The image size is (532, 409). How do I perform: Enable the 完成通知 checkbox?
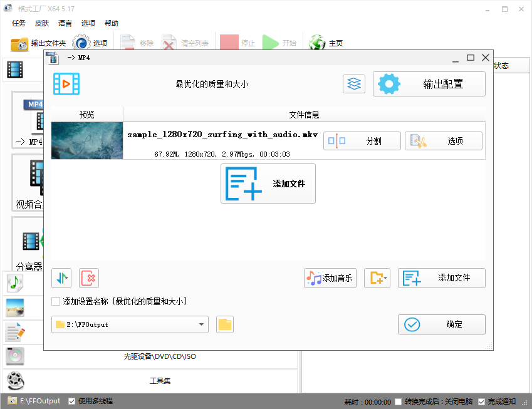point(481,401)
